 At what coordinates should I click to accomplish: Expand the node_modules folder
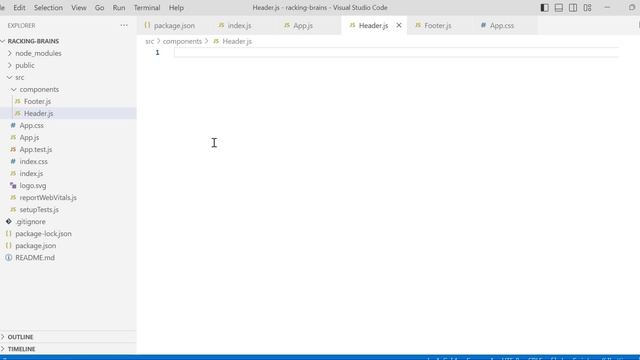click(x=38, y=53)
